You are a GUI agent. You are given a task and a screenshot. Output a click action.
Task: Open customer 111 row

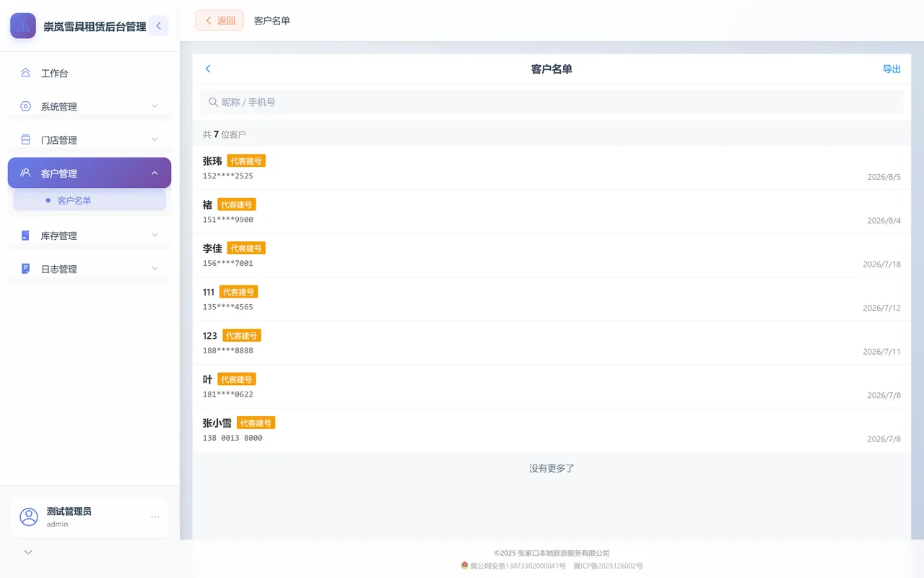[x=552, y=299]
